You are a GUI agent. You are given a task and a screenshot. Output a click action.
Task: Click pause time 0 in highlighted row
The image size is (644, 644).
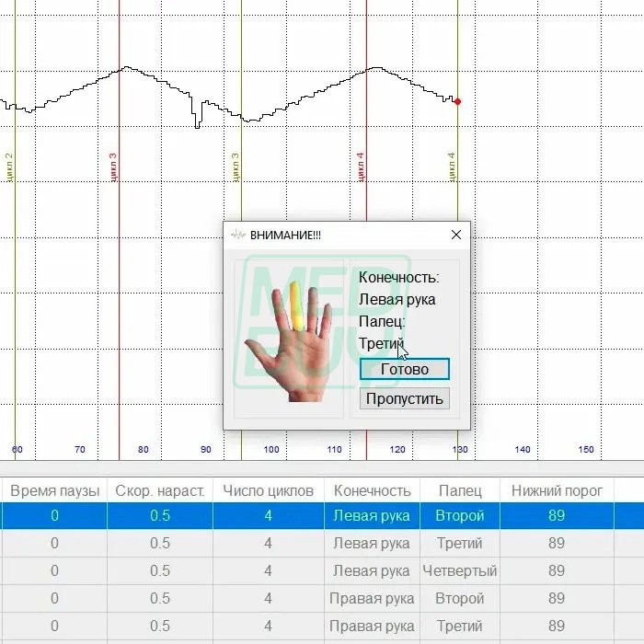(54, 515)
